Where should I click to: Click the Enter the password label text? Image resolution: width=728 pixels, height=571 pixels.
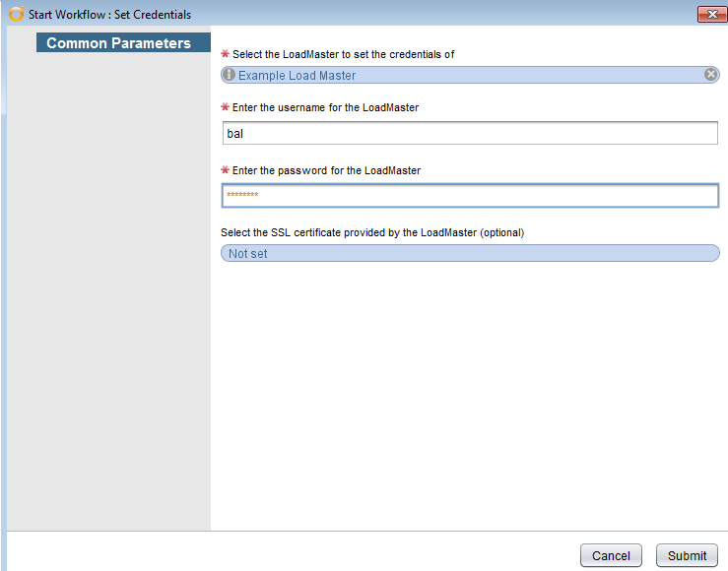pos(326,170)
